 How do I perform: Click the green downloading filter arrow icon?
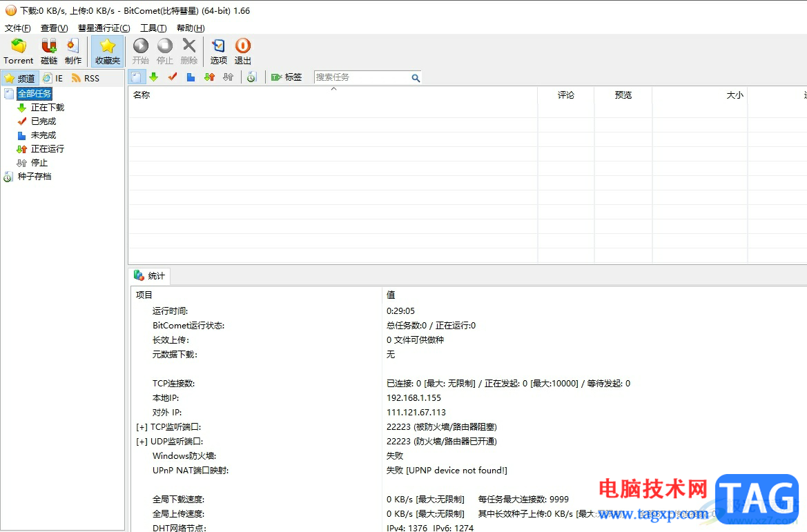point(153,77)
